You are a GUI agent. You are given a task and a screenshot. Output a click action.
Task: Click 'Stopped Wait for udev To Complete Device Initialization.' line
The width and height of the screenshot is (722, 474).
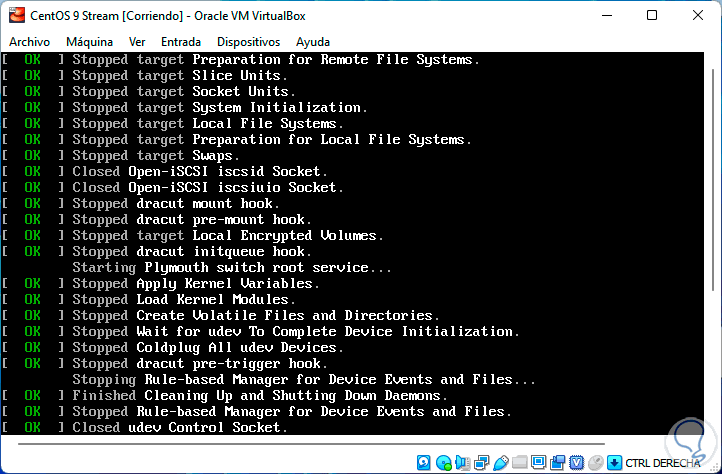pos(296,332)
